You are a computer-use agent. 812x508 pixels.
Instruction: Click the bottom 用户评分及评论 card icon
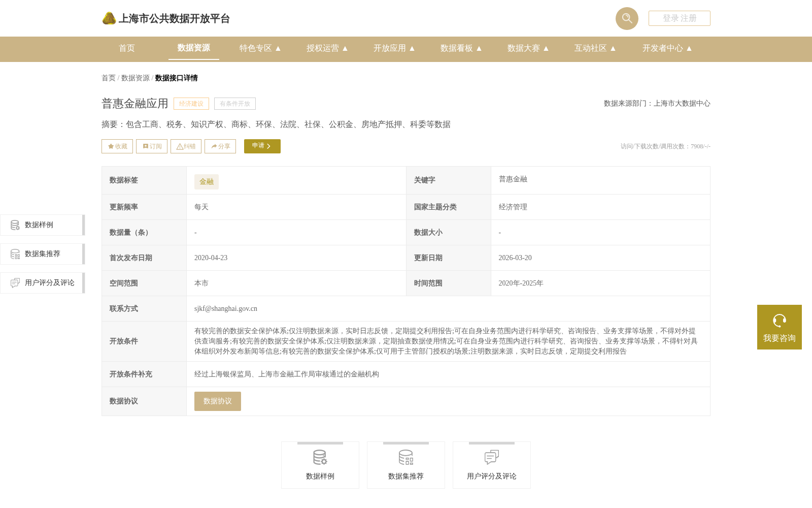(x=492, y=457)
